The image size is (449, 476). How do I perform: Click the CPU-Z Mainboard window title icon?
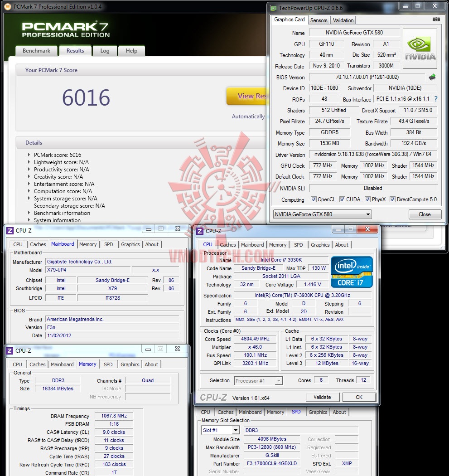point(10,230)
